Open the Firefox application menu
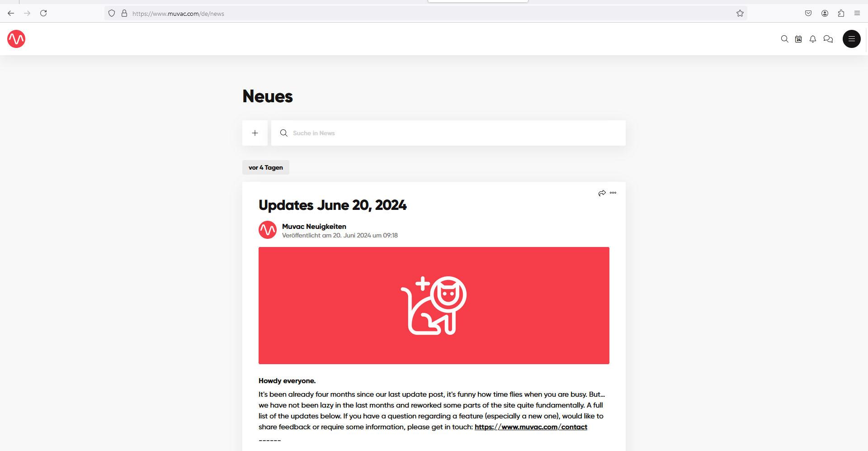This screenshot has width=868, height=451. (x=857, y=13)
